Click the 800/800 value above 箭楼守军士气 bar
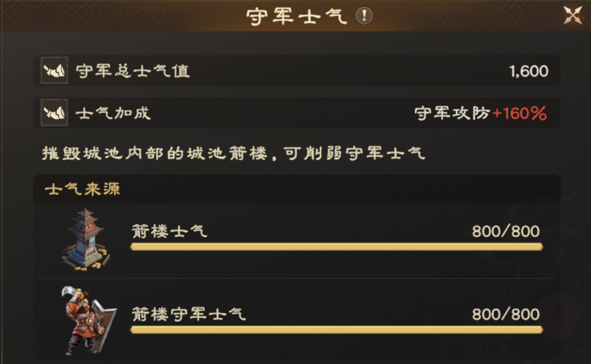This screenshot has height=364, width=591. tap(506, 315)
